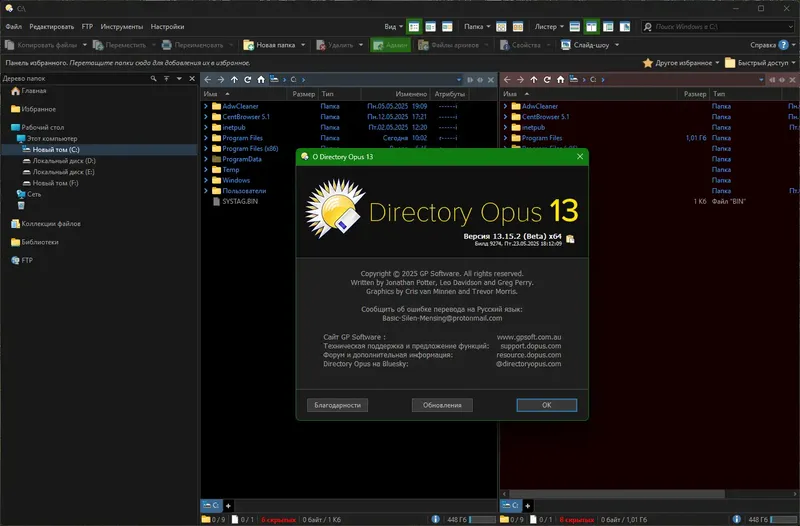This screenshot has height=526, width=800.
Task: Click the right pane horizontal scrollbar
Action: (616, 494)
